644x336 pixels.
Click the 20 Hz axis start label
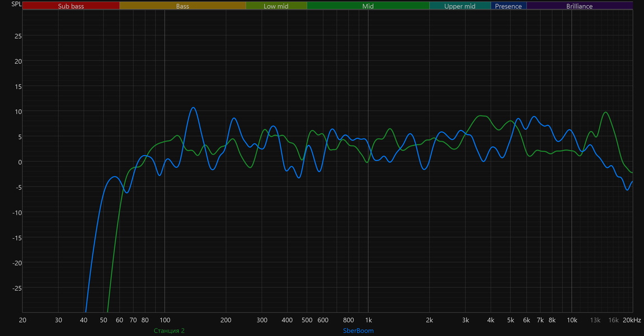tap(22, 320)
